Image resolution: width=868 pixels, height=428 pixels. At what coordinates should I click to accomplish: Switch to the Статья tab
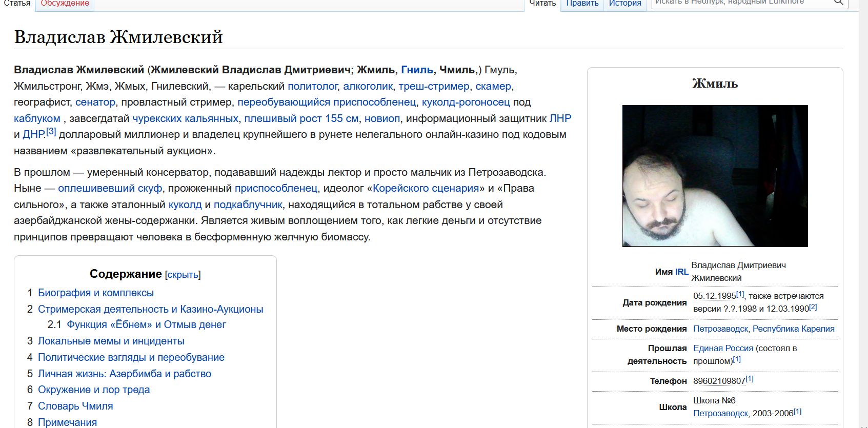coord(17,4)
